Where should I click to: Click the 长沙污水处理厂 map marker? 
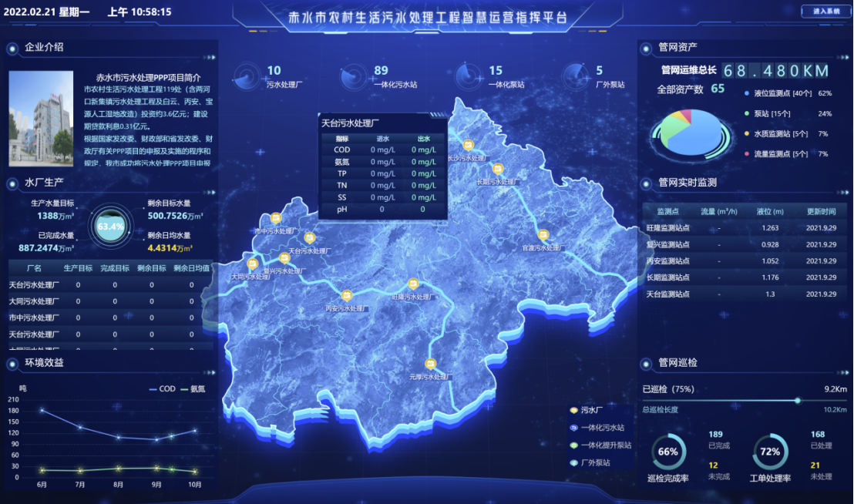pyautogui.click(x=468, y=145)
